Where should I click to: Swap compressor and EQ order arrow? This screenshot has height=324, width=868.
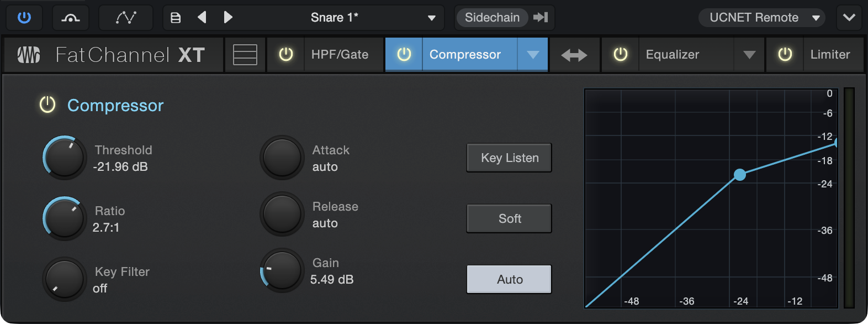(x=574, y=55)
